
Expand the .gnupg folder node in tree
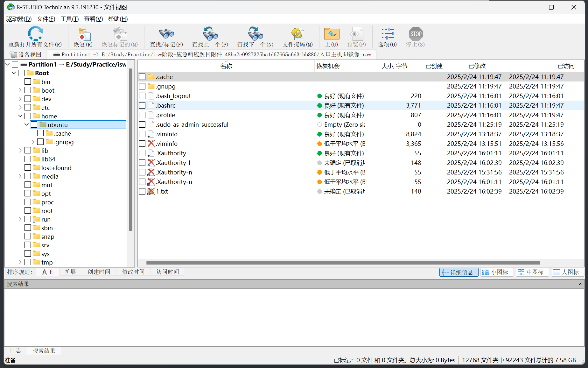(x=33, y=142)
